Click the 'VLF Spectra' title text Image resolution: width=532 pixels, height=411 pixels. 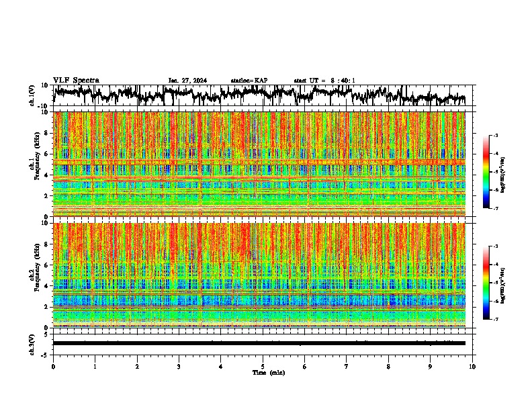(76, 80)
